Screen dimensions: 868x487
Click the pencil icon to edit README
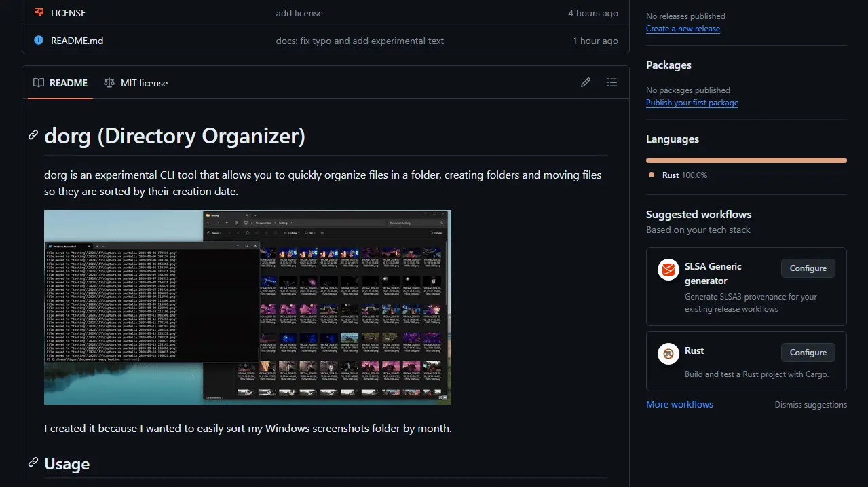586,82
